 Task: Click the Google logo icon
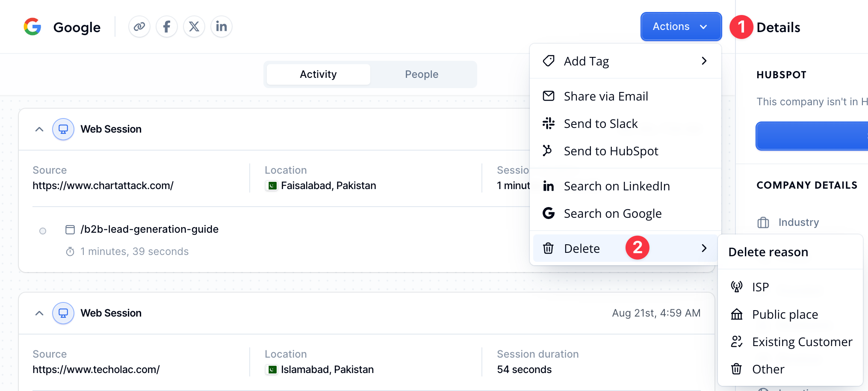click(x=32, y=27)
